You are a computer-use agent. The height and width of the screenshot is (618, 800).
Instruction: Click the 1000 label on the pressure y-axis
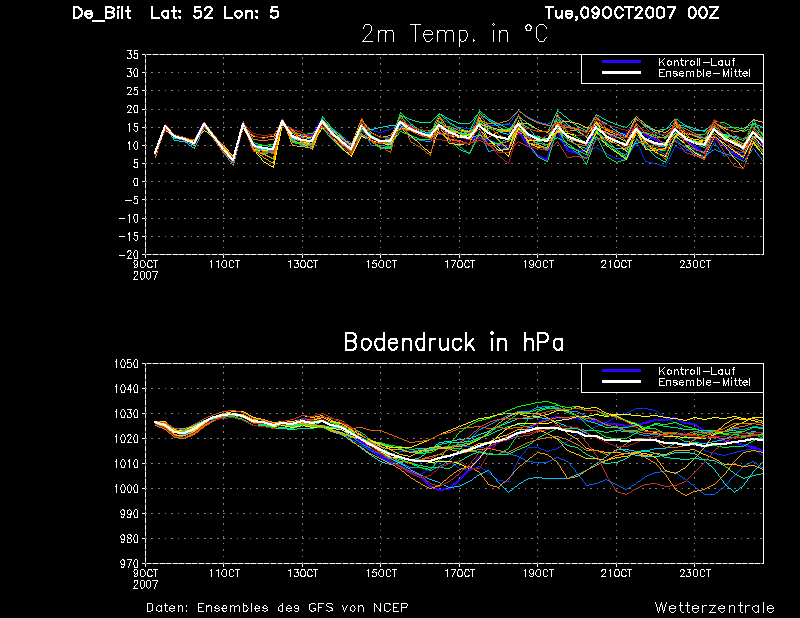point(126,488)
